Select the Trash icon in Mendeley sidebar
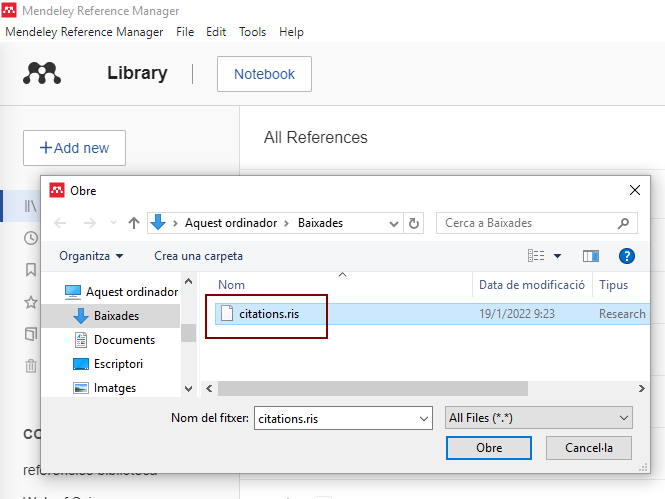Screen dimensions: 665x499 31,365
